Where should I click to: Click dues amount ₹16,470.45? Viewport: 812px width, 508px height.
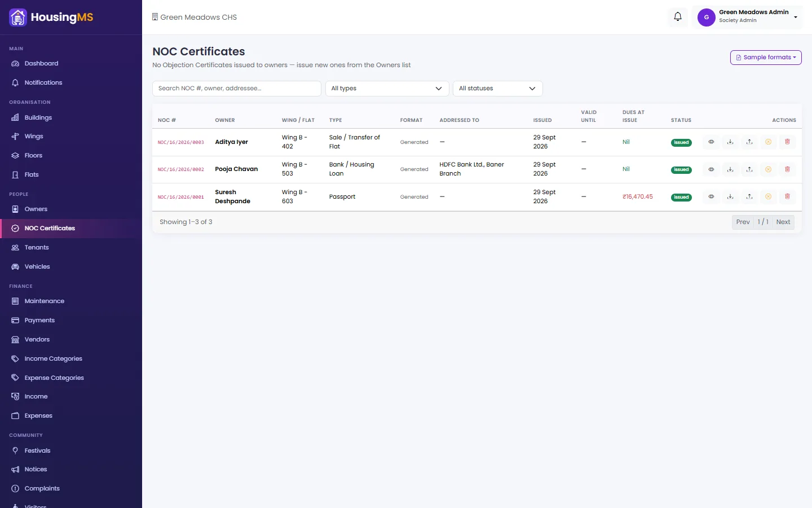(x=638, y=197)
